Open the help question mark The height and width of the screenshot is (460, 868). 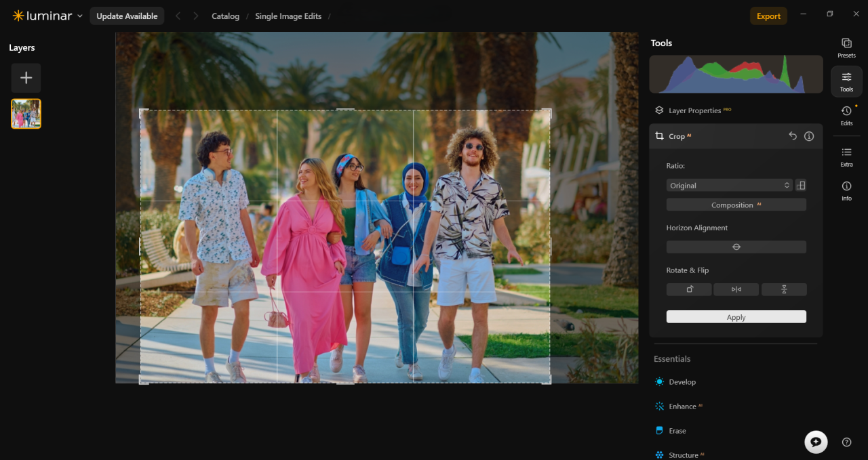point(846,442)
